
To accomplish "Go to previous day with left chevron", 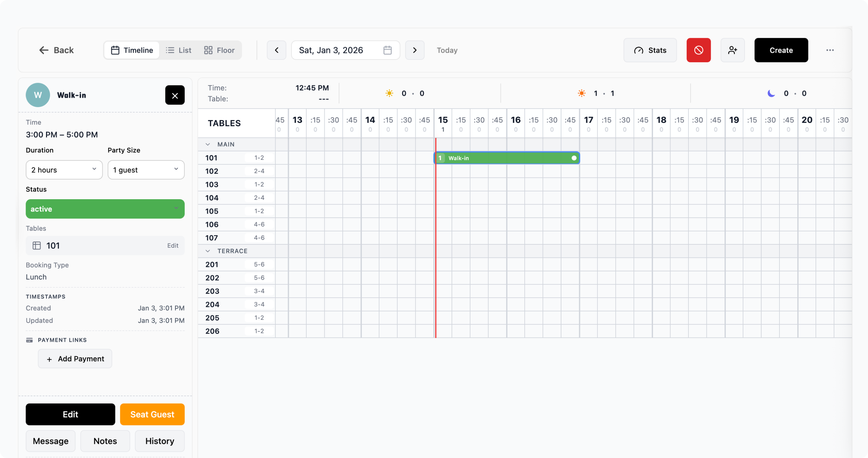I will (x=277, y=50).
